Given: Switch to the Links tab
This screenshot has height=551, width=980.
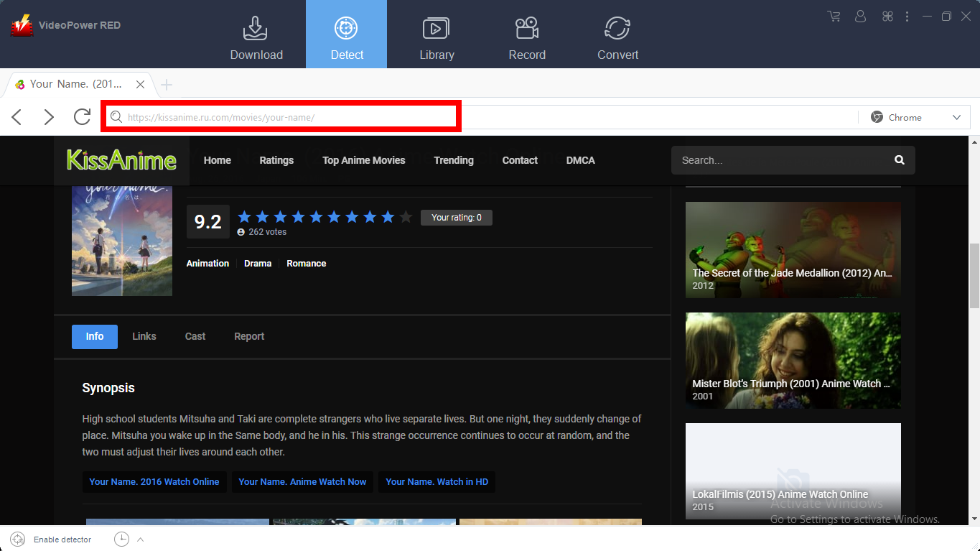Looking at the screenshot, I should pyautogui.click(x=144, y=336).
